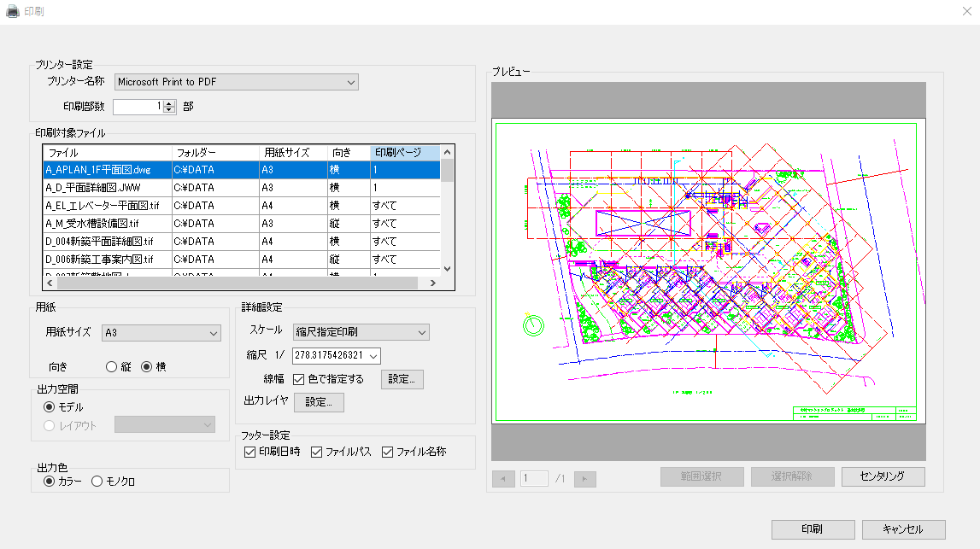The width and height of the screenshot is (980, 549).
Task: Toggle the 印刷日時 footer checkbox
Action: 250,452
